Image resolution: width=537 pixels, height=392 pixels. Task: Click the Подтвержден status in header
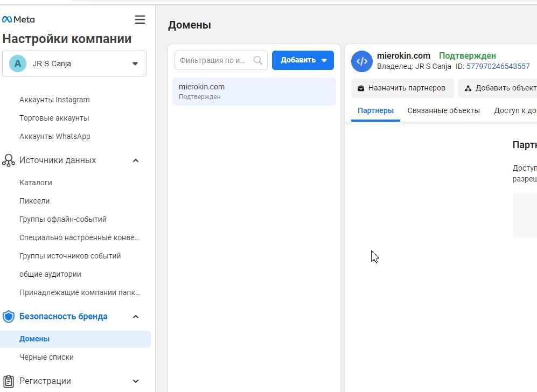pos(468,56)
